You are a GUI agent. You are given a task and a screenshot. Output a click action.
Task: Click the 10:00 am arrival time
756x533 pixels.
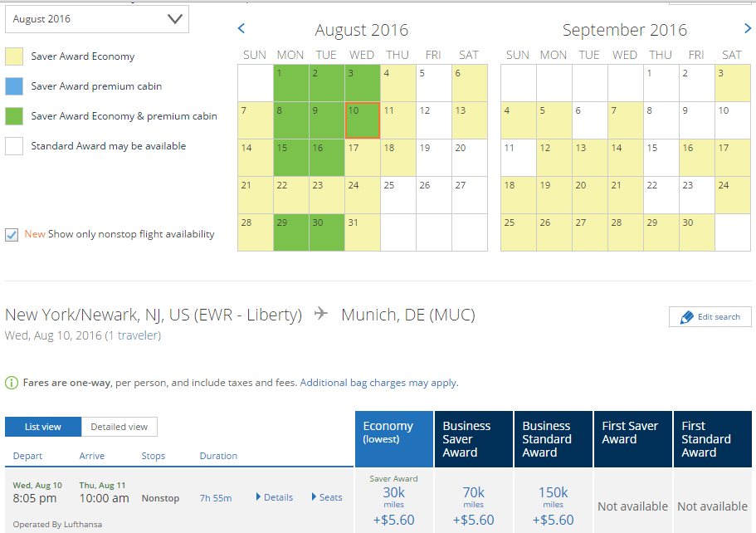(104, 498)
